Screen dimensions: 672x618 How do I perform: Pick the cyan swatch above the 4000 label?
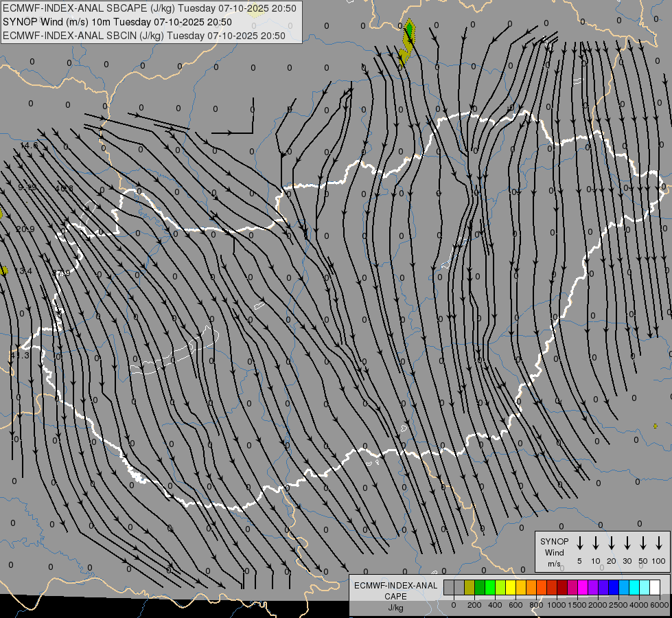pos(634,588)
